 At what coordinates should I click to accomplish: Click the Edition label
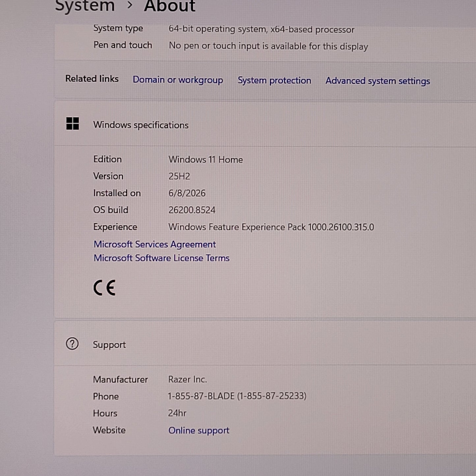108,159
